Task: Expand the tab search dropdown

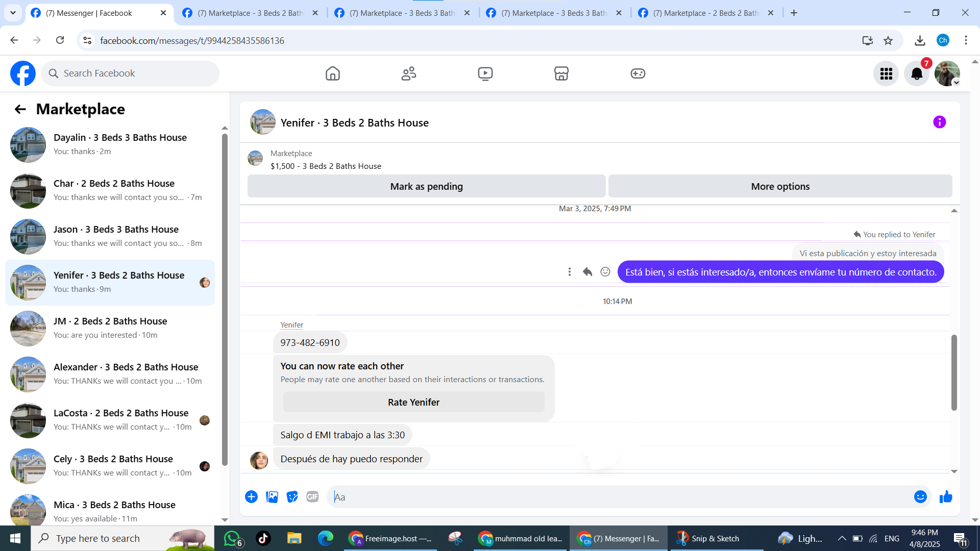Action: point(13,13)
